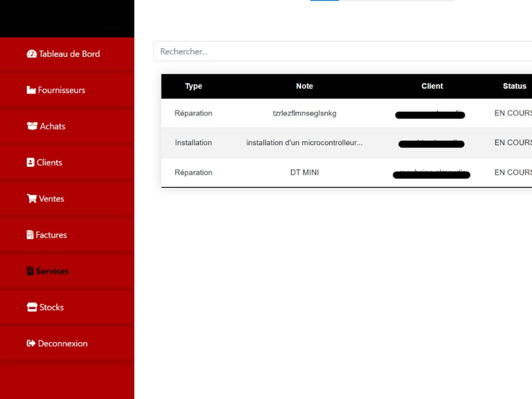Viewport: 532px width, 399px height.
Task: Focus the Rechercher search field
Action: tap(343, 51)
